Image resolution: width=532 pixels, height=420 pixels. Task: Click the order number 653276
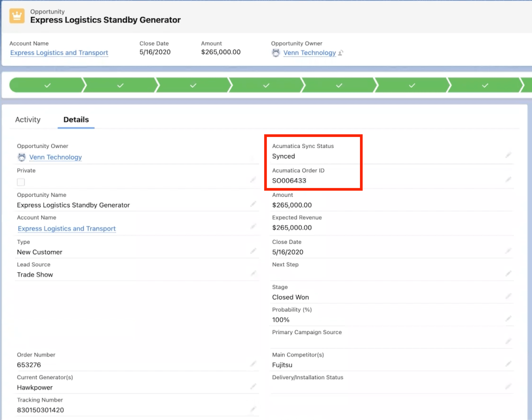tap(29, 365)
